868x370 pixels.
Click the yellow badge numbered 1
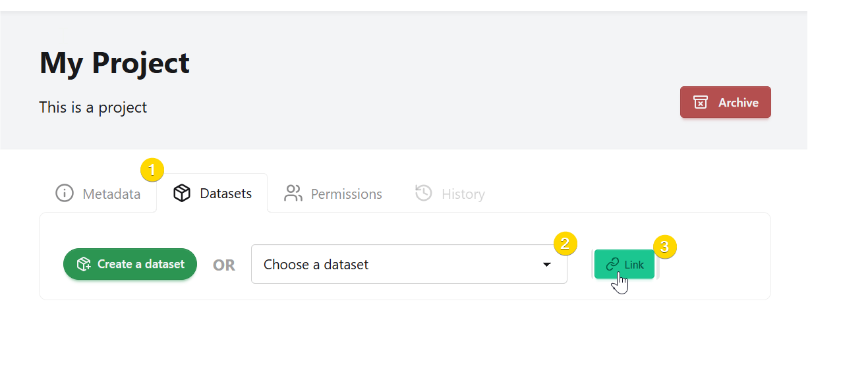pyautogui.click(x=152, y=171)
